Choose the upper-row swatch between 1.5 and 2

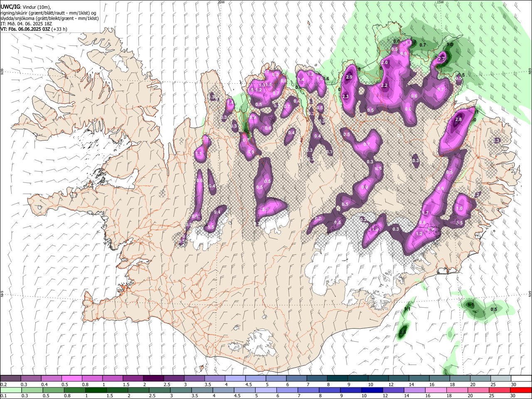[133, 379]
